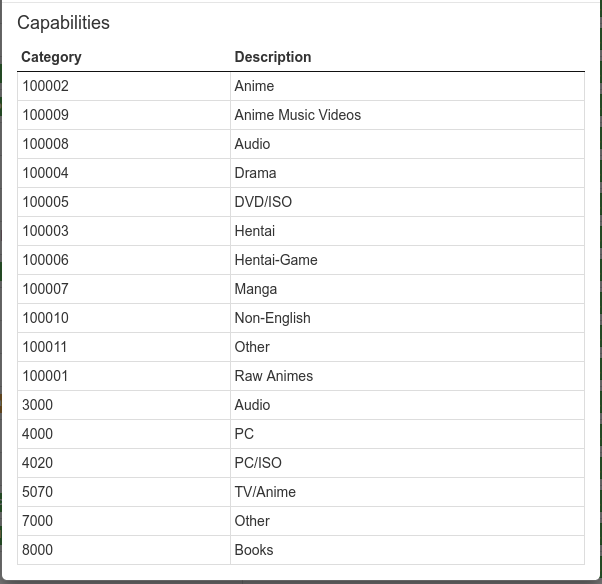Click category 7000 cell
The height and width of the screenshot is (584, 602).
tap(38, 521)
